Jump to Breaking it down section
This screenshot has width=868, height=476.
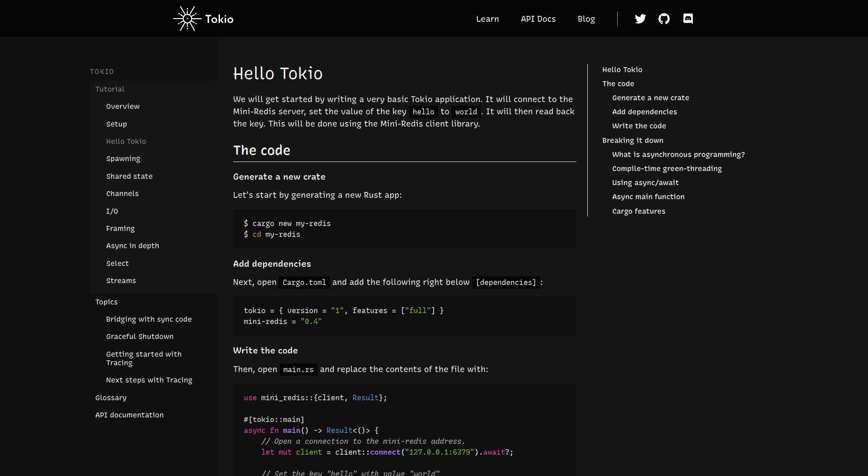[633, 140]
